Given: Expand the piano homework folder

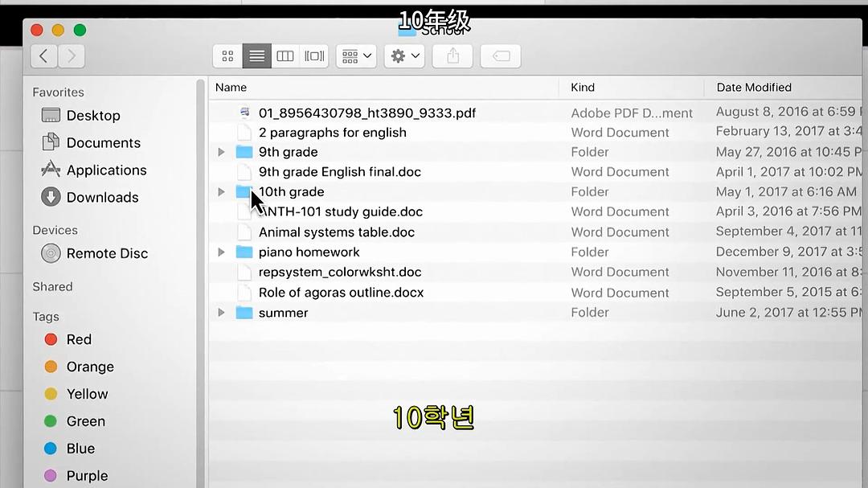Looking at the screenshot, I should coord(222,252).
